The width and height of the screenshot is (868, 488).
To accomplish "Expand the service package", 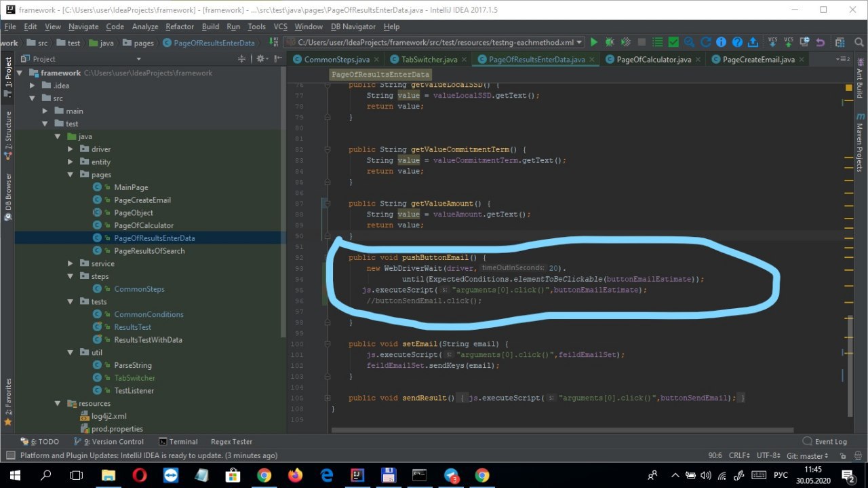I will click(x=71, y=263).
